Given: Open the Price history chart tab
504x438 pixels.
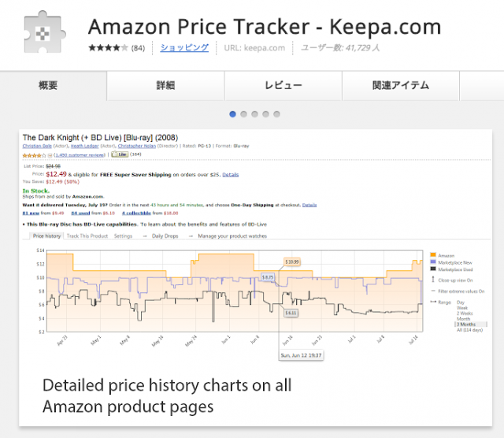Looking at the screenshot, I should pos(46,236).
